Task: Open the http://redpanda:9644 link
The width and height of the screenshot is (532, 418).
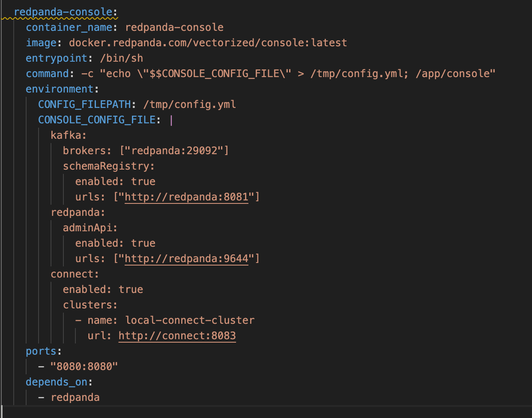Action: click(186, 259)
